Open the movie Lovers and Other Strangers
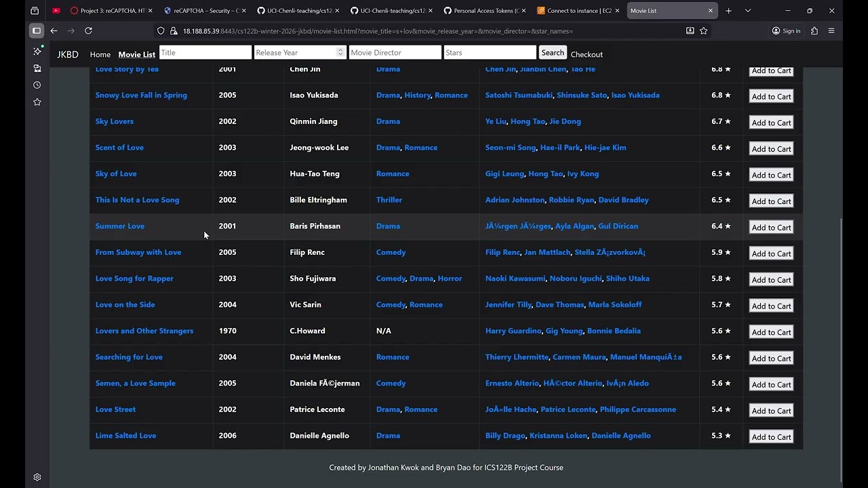This screenshot has width=868, height=488. pyautogui.click(x=144, y=331)
